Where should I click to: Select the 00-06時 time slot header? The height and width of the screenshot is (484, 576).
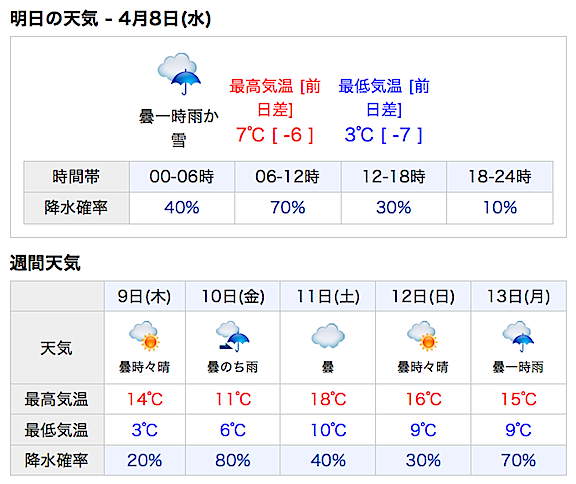pyautogui.click(x=182, y=177)
